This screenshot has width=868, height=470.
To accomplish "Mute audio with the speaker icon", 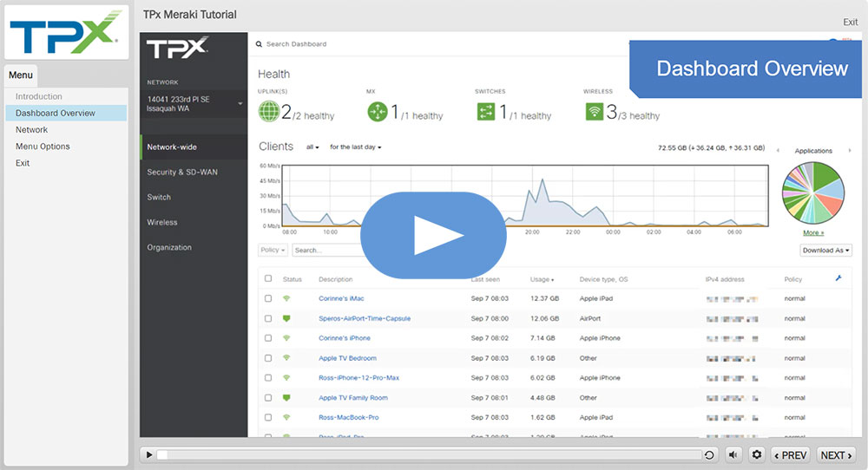I will (x=733, y=455).
